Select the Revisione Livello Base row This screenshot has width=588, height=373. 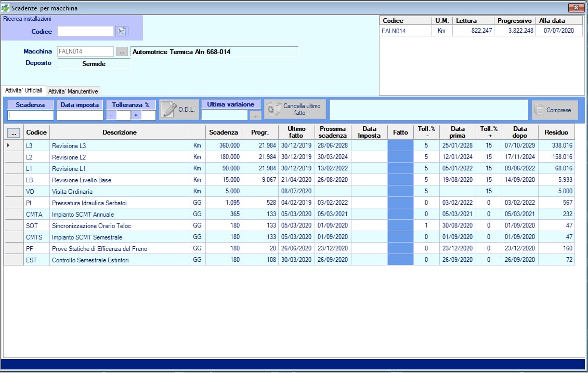point(289,180)
